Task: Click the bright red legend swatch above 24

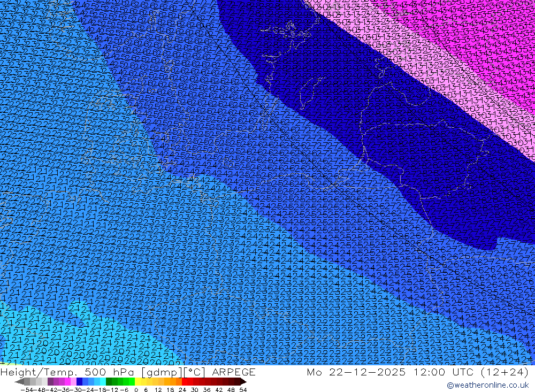Action: coord(185,381)
